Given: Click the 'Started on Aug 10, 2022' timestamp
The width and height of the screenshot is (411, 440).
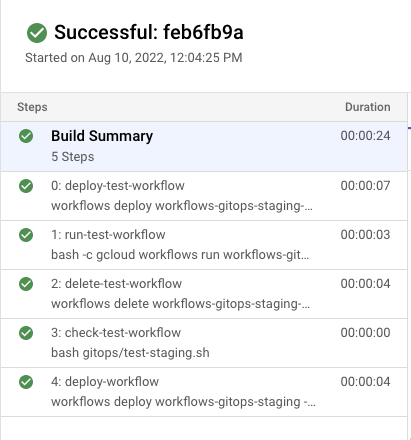Looking at the screenshot, I should coord(134,58).
